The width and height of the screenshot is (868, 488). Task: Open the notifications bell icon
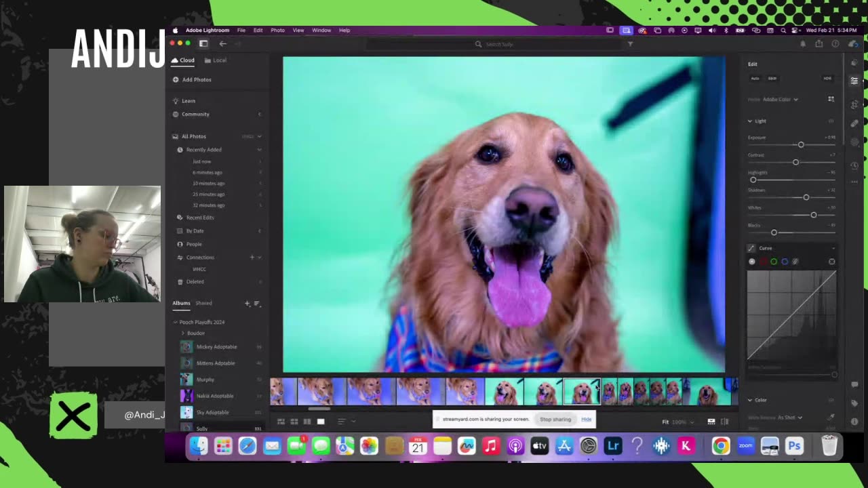(x=803, y=44)
